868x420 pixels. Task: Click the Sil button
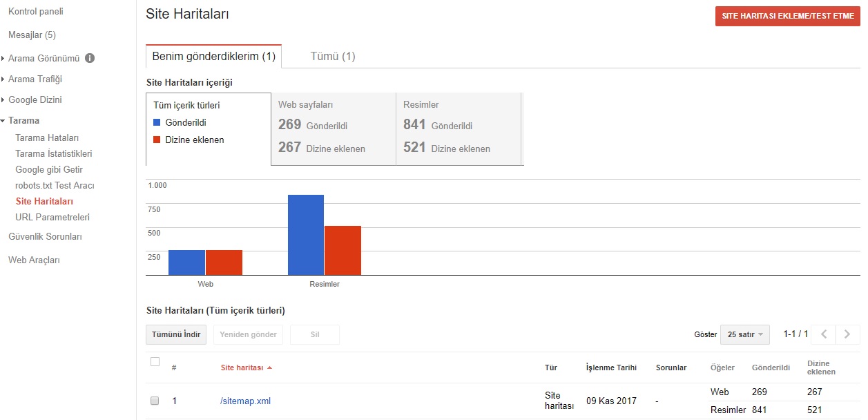(315, 334)
